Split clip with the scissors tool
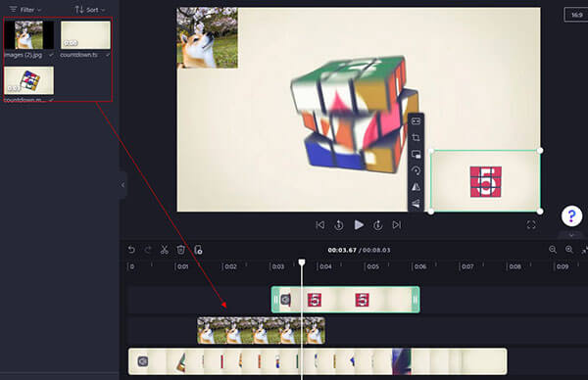This screenshot has height=380, width=588. 165,250
